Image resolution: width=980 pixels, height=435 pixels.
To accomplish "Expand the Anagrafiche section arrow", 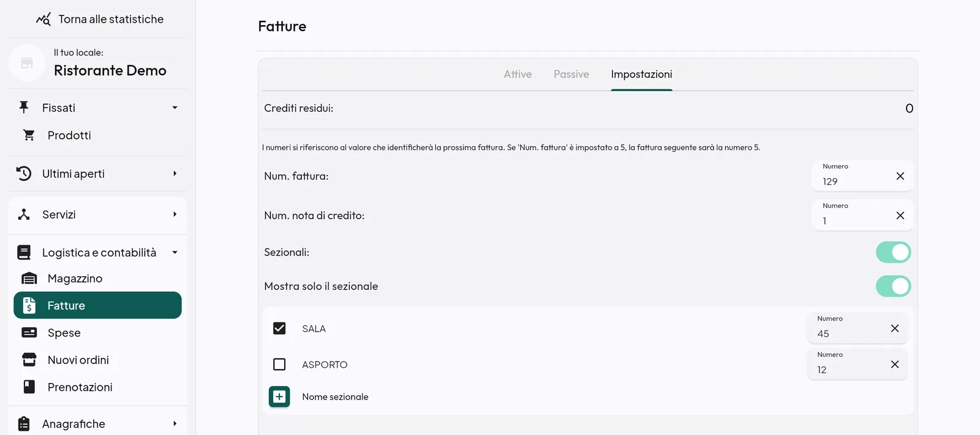I will coord(175,424).
